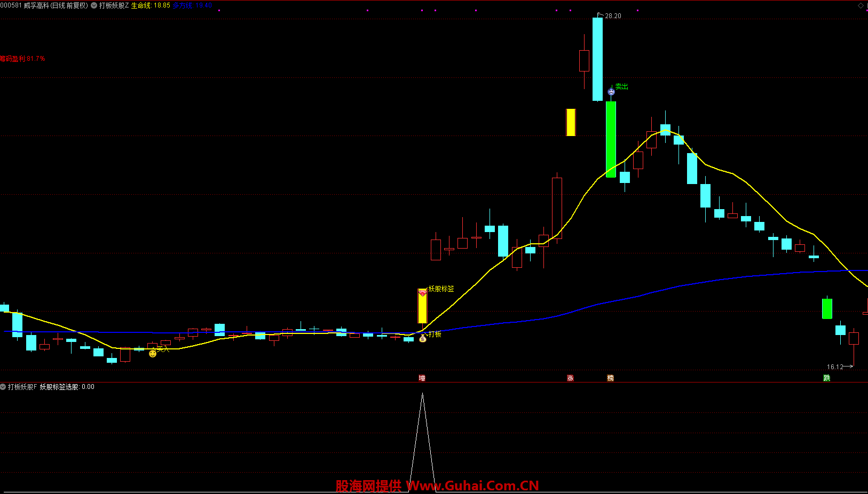Click the 妖股标签选股: 0.00 value
Image resolution: width=868 pixels, height=494 pixels.
click(67, 387)
